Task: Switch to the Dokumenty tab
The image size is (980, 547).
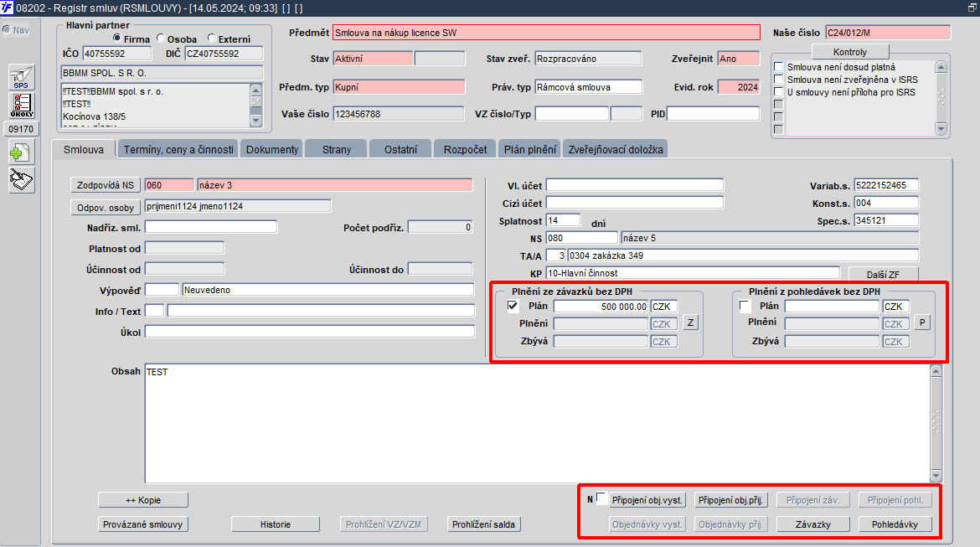Action: click(x=272, y=149)
